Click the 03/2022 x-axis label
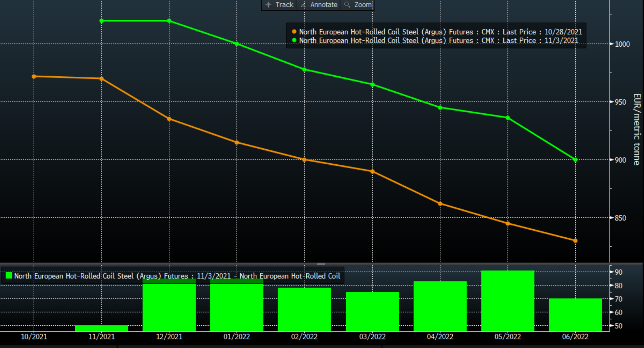This screenshot has width=644, height=348. click(372, 337)
